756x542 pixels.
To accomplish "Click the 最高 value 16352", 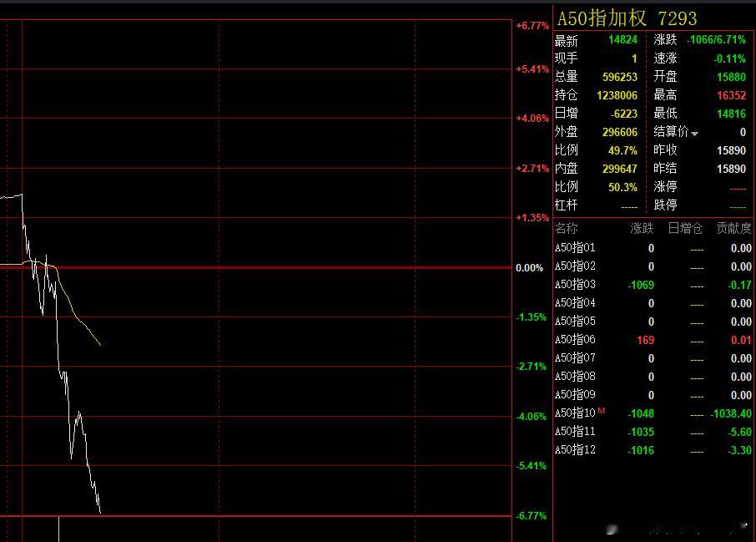I will click(x=732, y=95).
